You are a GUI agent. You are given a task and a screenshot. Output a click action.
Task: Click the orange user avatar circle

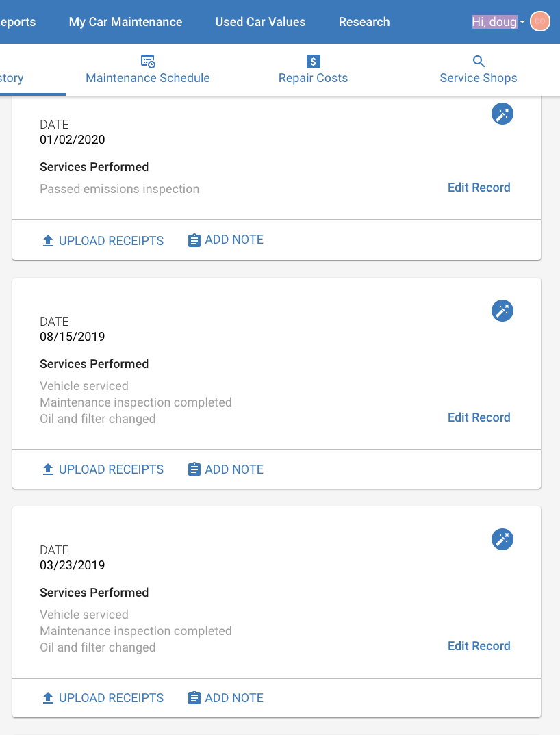(x=540, y=22)
